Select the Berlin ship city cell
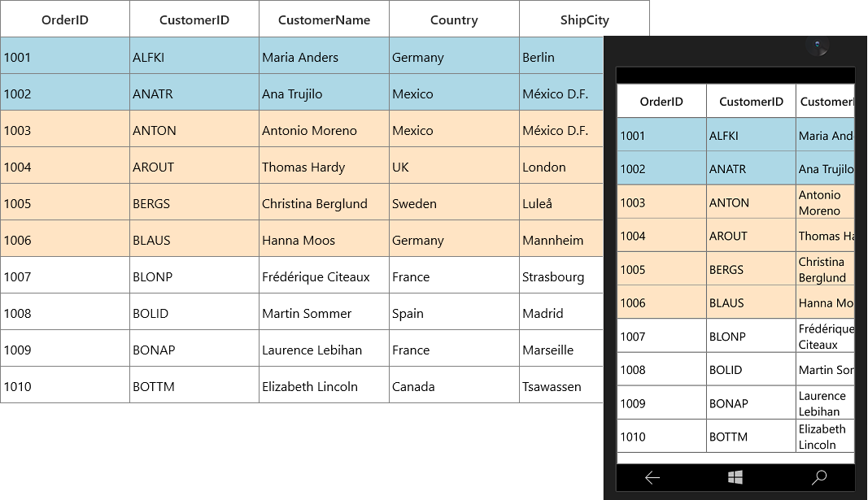This screenshot has height=500, width=868. (561, 56)
